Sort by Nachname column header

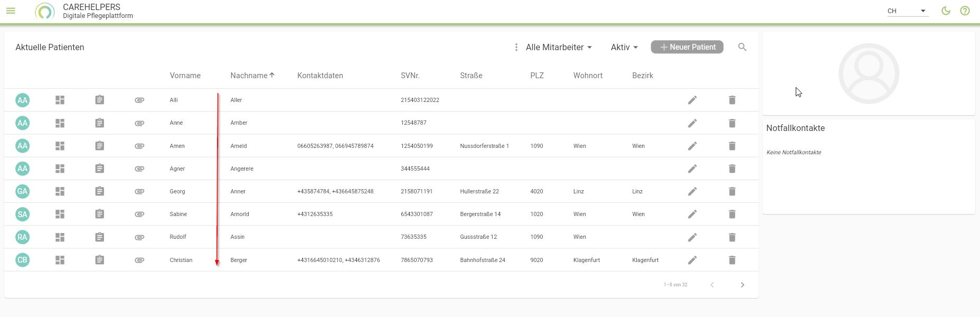coord(249,76)
